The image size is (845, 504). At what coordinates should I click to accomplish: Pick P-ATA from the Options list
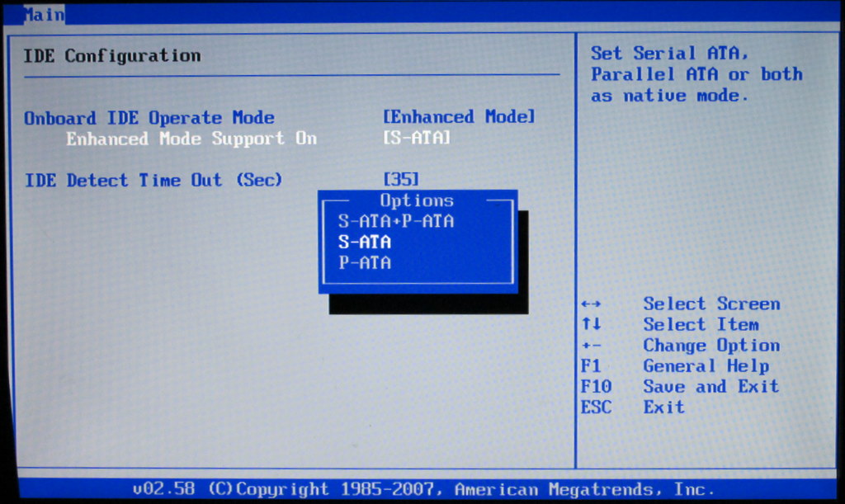point(365,263)
